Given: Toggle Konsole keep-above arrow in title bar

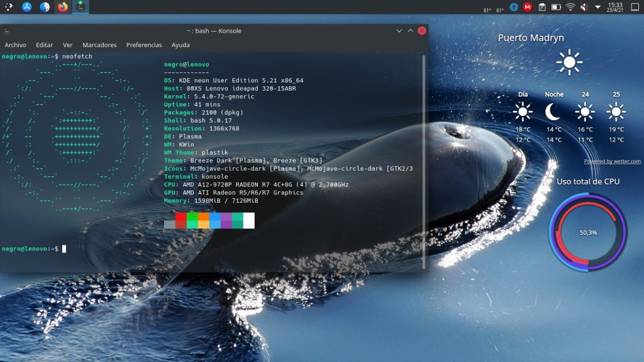Looking at the screenshot, I should coord(411,30).
